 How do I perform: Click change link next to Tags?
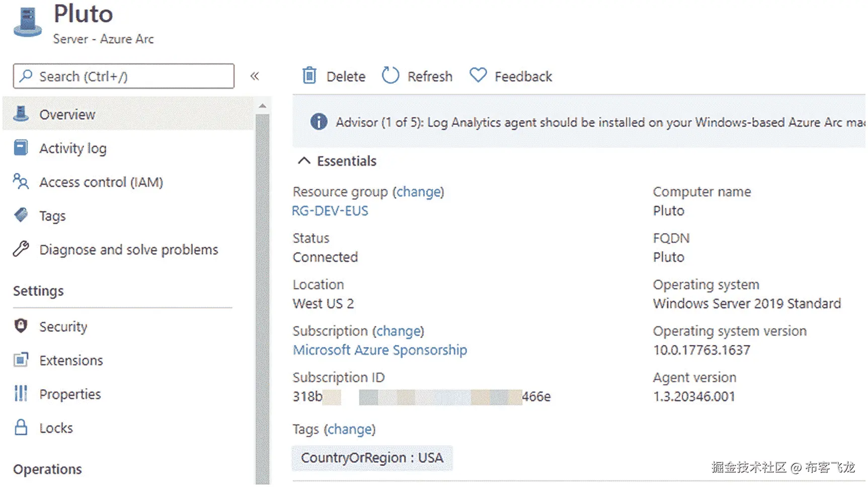click(x=350, y=429)
